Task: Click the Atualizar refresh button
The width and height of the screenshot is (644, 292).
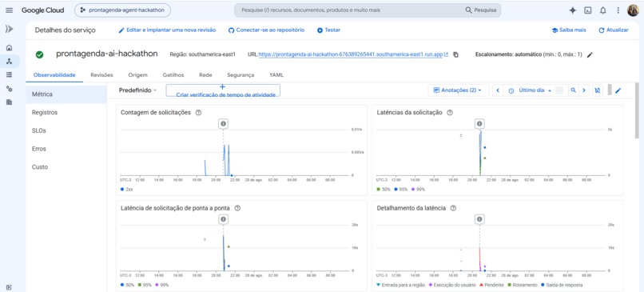Action: (x=614, y=30)
